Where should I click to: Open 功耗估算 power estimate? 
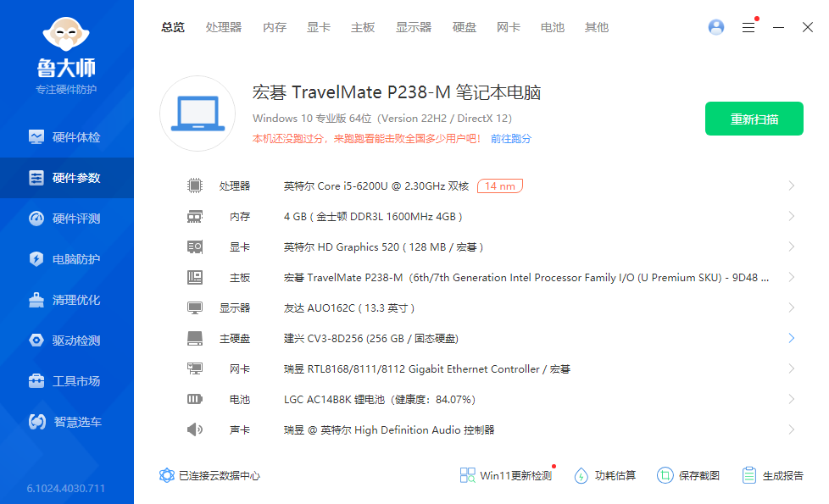[x=605, y=475]
